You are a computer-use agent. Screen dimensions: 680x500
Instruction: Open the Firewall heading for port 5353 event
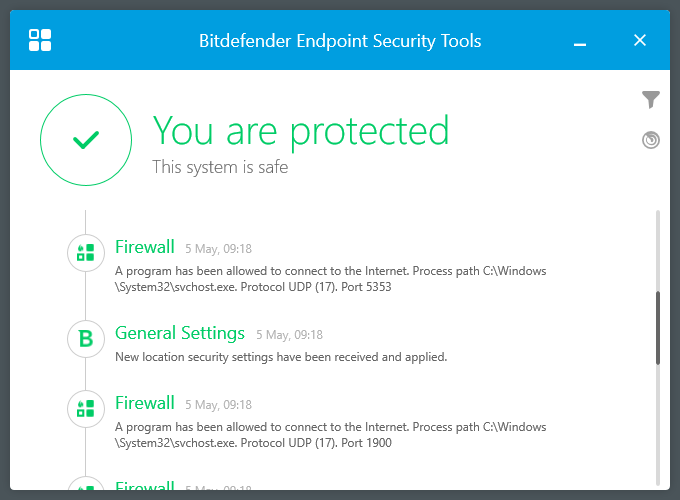tap(144, 247)
